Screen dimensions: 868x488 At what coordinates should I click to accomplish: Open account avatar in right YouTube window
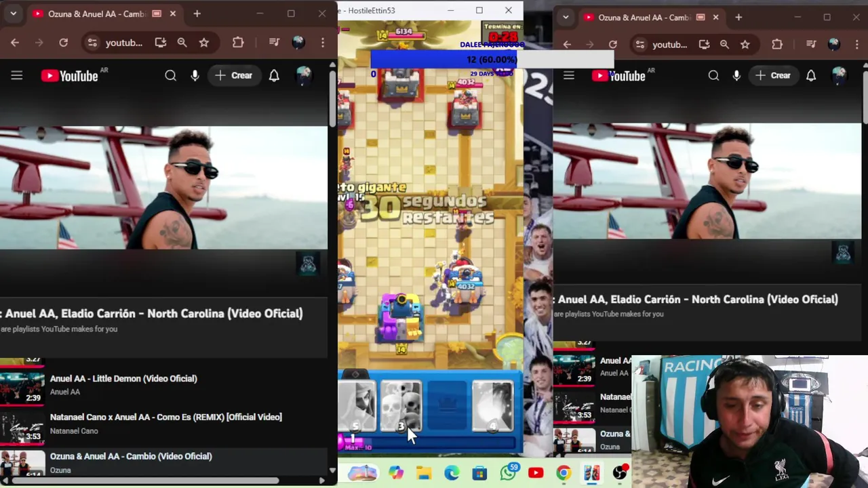pyautogui.click(x=840, y=76)
